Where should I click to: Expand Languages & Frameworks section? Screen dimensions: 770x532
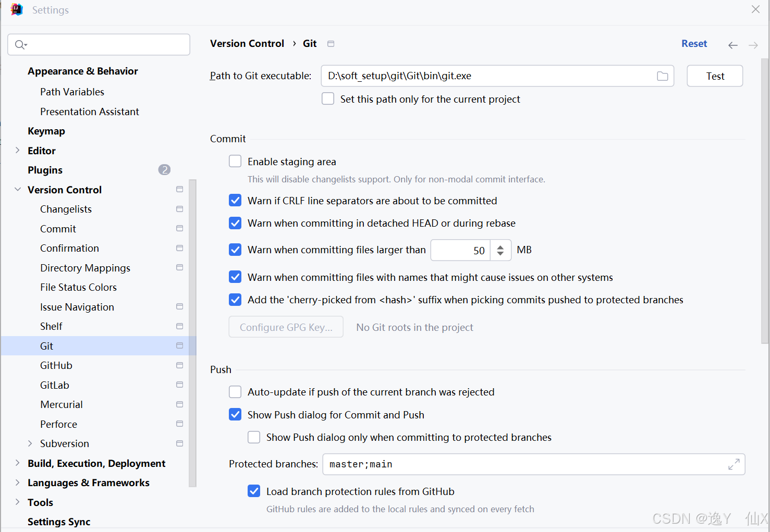pos(17,482)
